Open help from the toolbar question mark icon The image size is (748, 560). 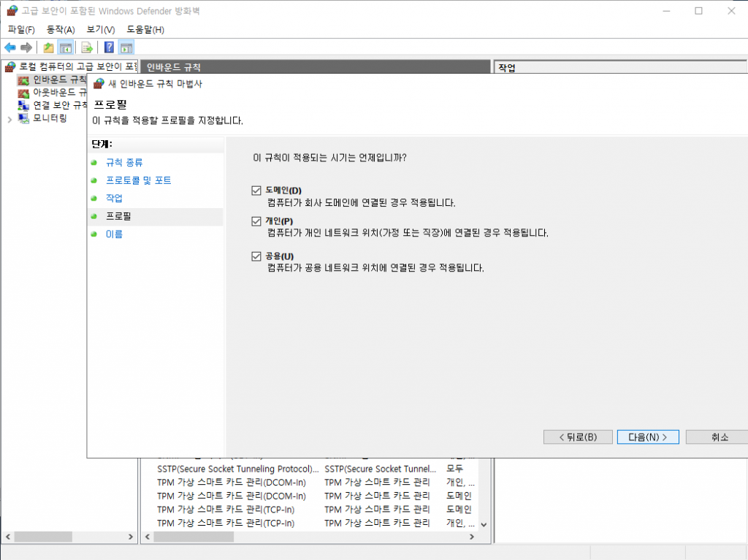[110, 47]
